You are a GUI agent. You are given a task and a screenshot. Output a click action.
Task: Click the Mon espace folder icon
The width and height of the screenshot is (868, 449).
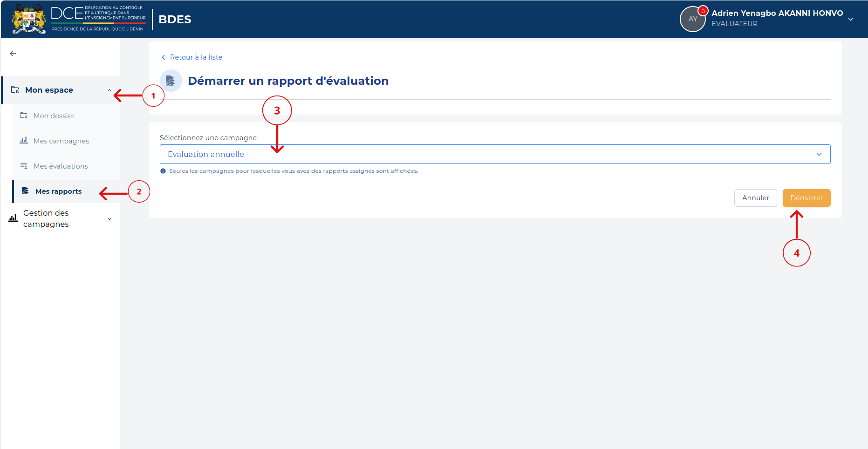[x=15, y=90]
